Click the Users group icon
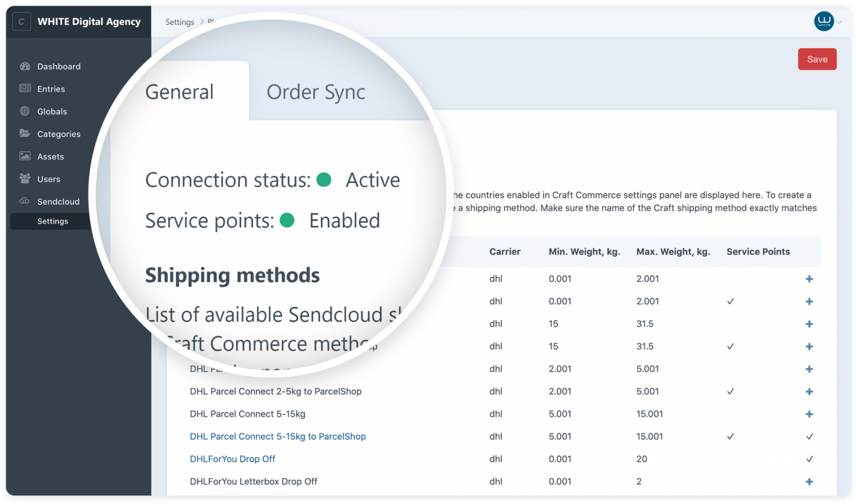This screenshot has width=857, height=504. [x=25, y=179]
